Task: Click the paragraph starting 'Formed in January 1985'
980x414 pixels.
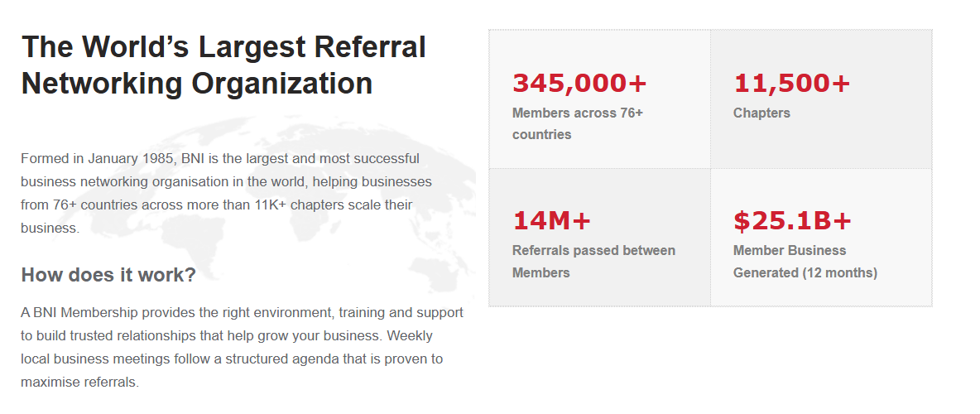Action: tap(226, 193)
